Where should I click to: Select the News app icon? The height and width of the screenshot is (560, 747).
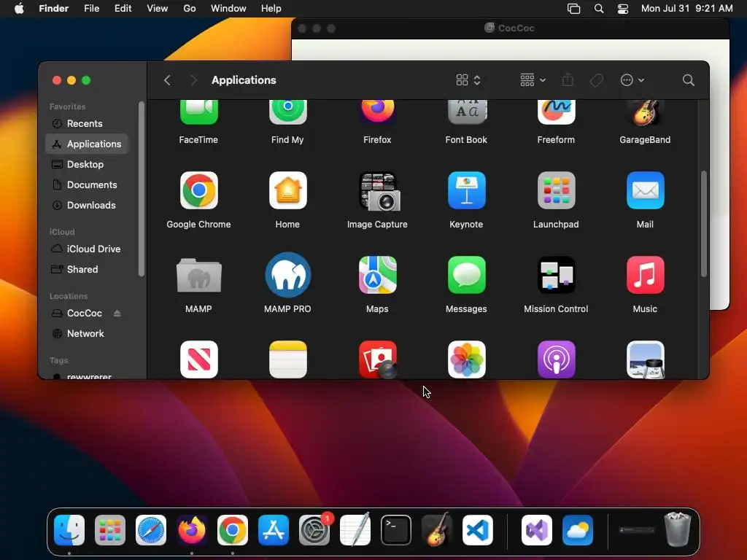pos(198,359)
